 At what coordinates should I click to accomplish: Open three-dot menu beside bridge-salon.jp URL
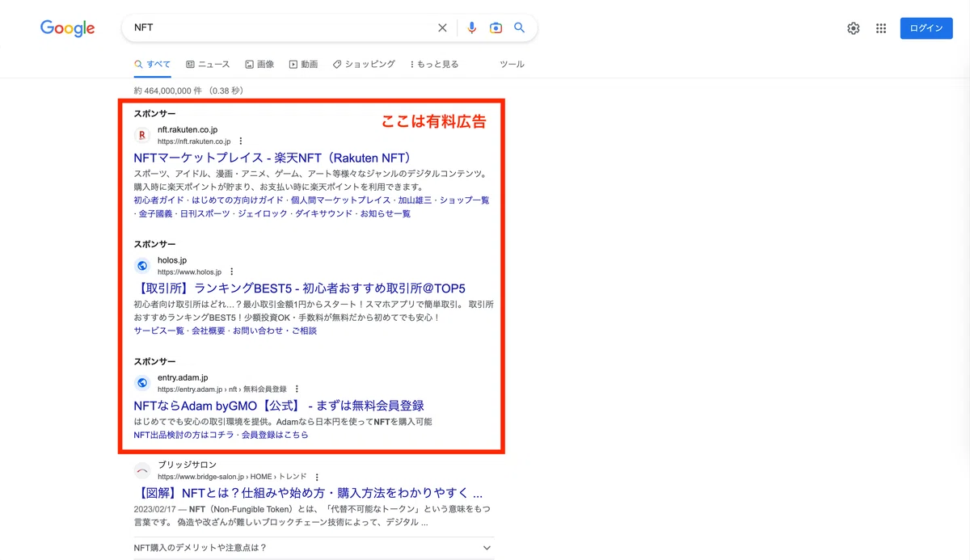coord(317,477)
